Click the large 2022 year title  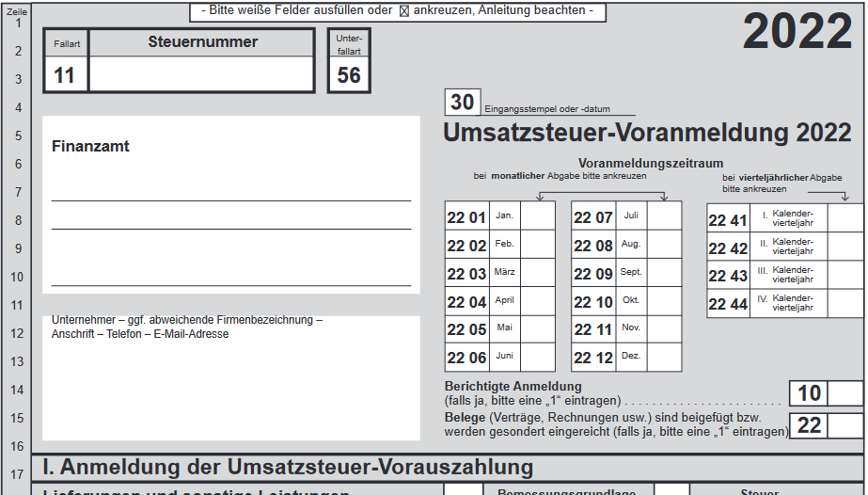797,31
